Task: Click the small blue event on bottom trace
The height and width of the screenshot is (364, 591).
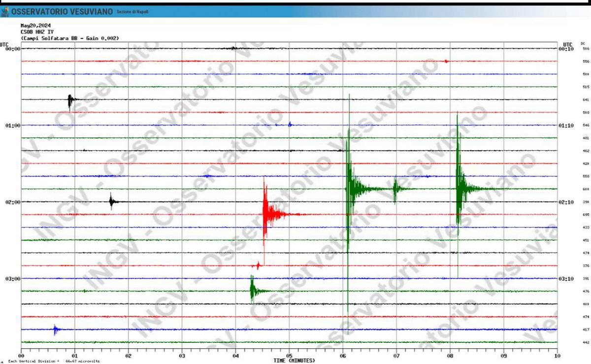Action: coord(55,330)
